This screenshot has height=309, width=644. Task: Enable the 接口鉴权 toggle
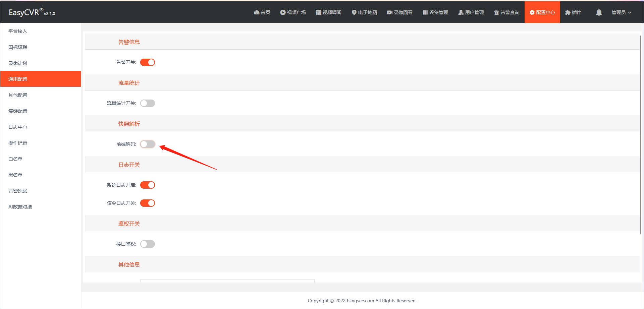pos(148,244)
